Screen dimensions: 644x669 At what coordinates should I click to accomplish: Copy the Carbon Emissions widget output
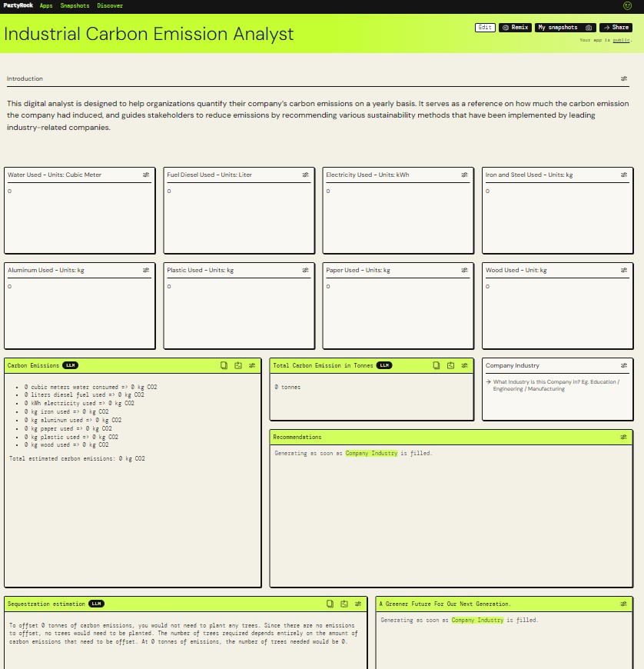point(224,365)
